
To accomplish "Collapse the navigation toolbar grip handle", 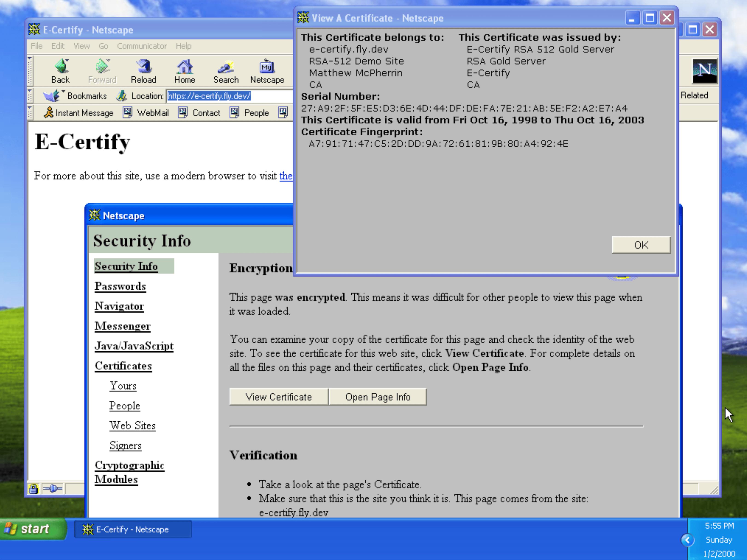I will (30, 71).
